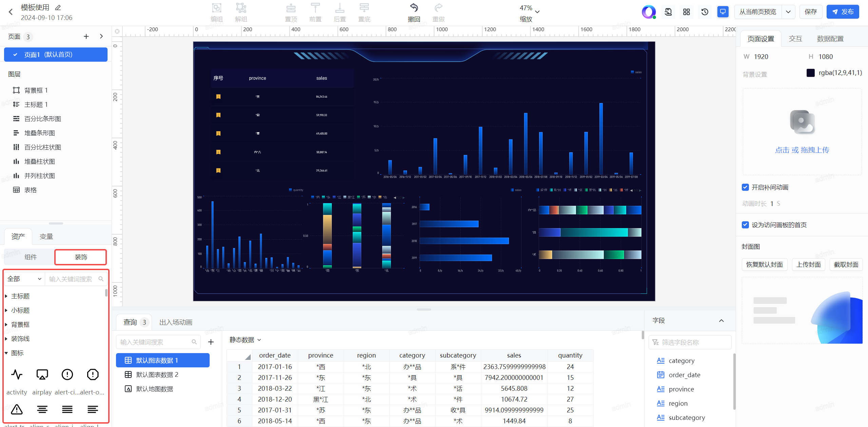
Task: Click the Ungroup (解组) toolbar icon
Action: pos(241,8)
